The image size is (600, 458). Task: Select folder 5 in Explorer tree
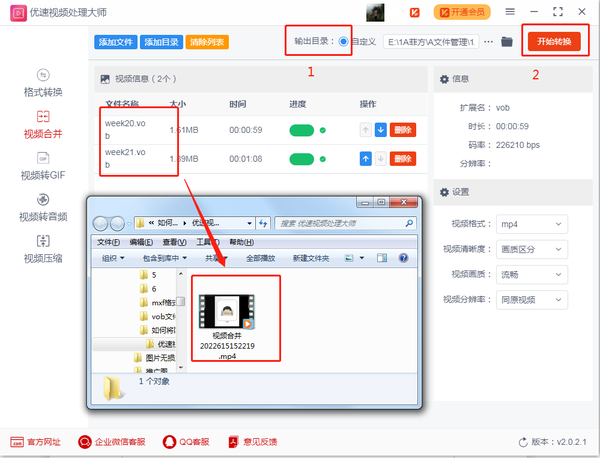[x=148, y=275]
